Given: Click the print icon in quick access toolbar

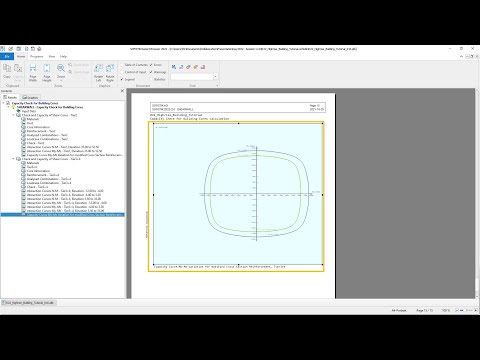Looking at the screenshot, I should point(39,49).
